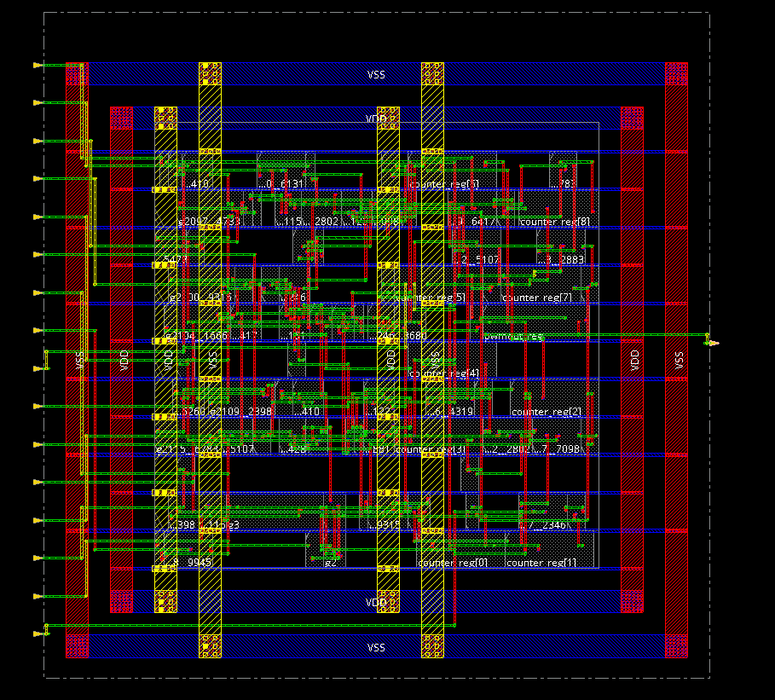Select the cell labeled ...7_7098
This screenshot has width=775, height=700.
tap(557, 449)
